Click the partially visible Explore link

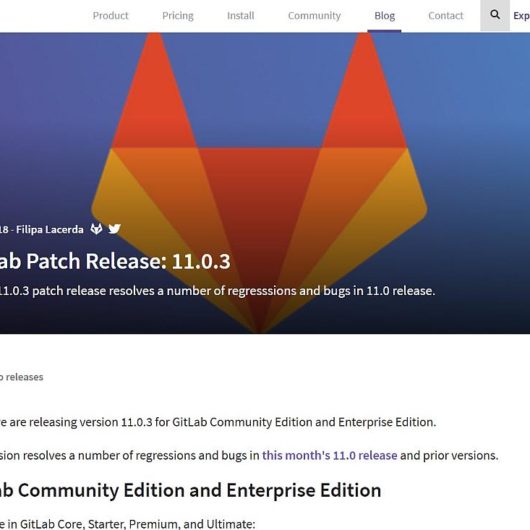pyautogui.click(x=521, y=16)
